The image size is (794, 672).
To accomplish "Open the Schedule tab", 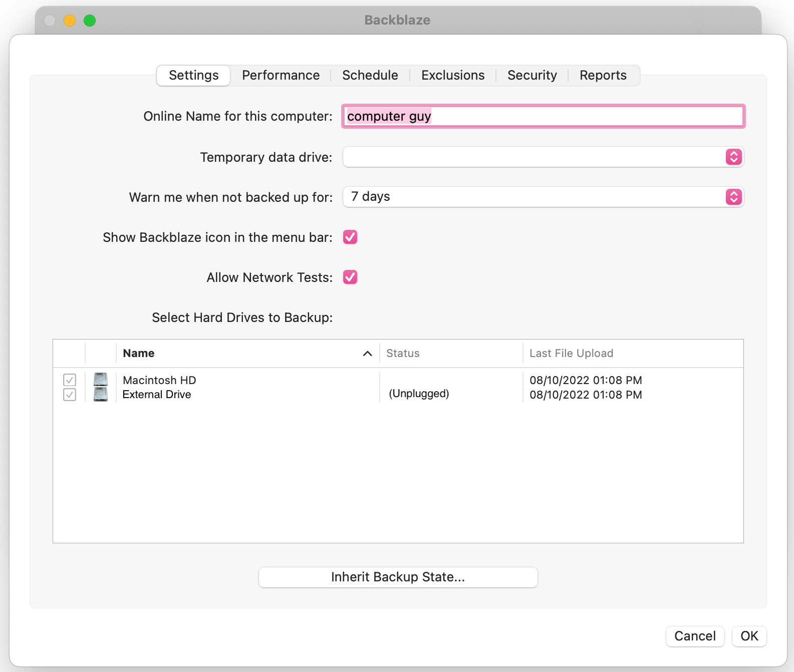I will [x=370, y=75].
